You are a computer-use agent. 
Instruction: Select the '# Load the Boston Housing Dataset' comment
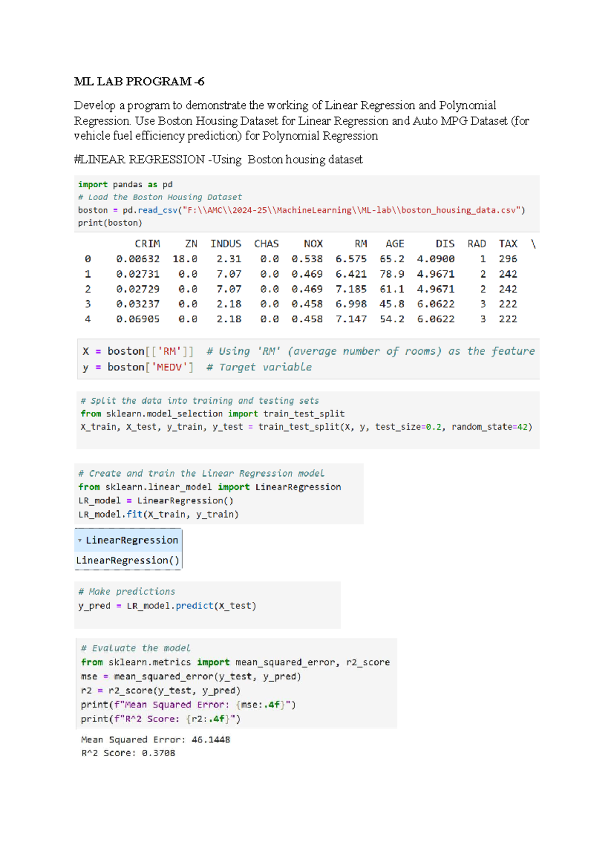pos(160,197)
